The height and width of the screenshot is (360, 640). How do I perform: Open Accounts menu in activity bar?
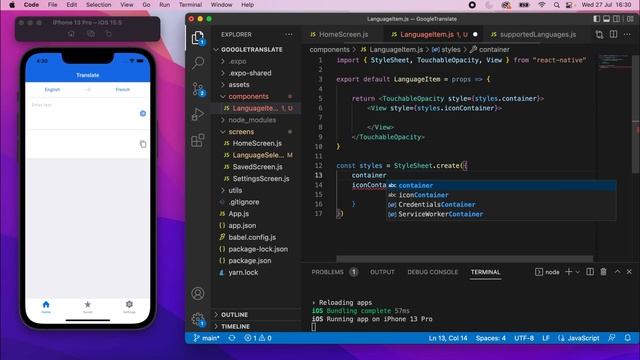[198, 293]
